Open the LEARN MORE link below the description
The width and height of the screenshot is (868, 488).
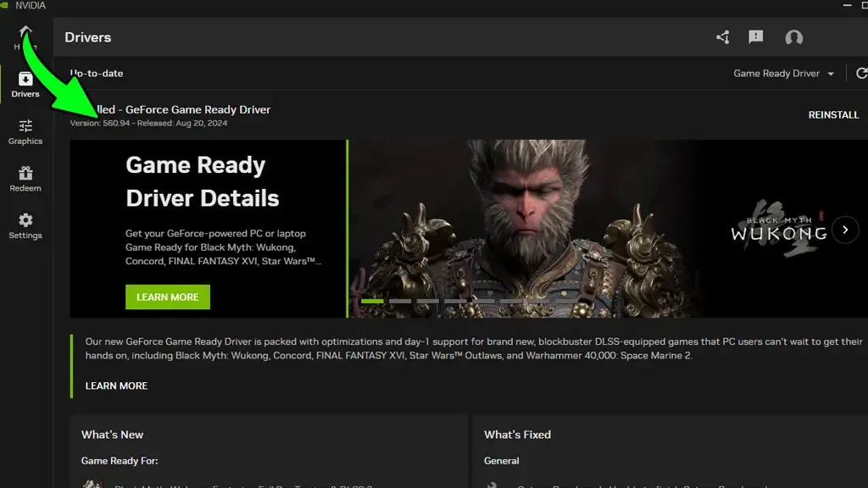(116, 385)
